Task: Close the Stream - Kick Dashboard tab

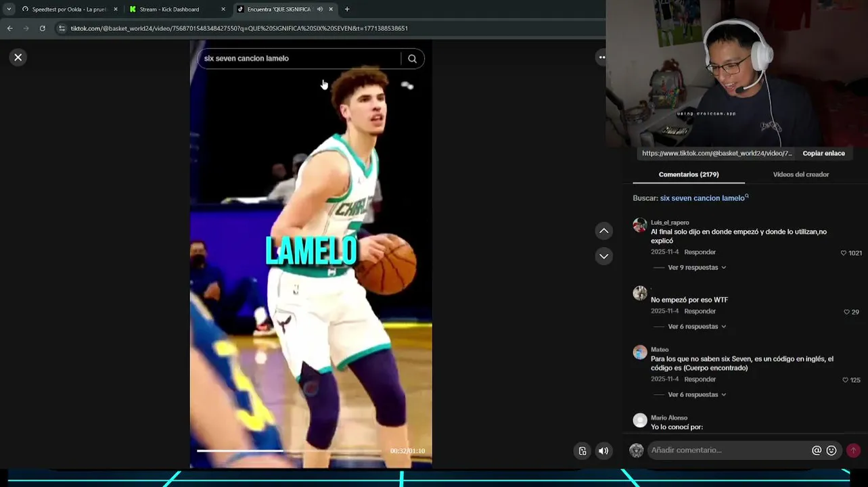Action: click(223, 9)
